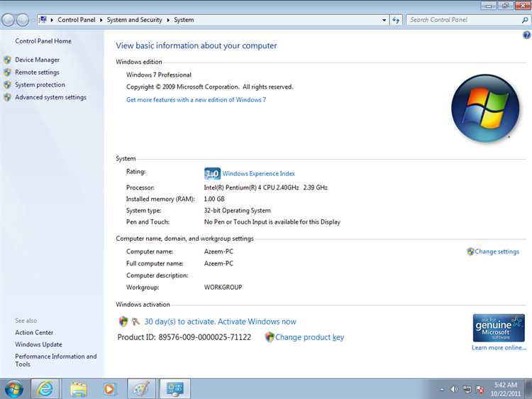Screen dimensions: 532x399
Task: Click the genuine Microsoft software badge
Action: 499,328
